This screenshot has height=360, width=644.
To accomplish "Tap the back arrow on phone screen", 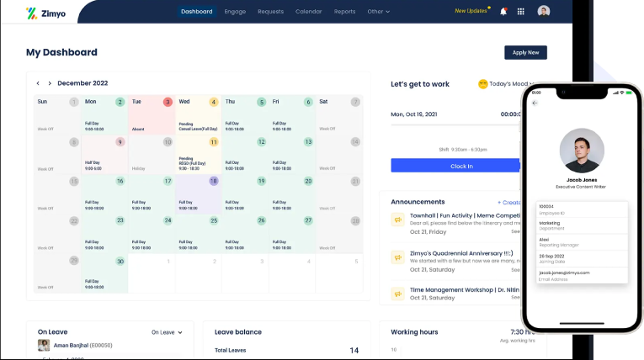I will pyautogui.click(x=535, y=103).
